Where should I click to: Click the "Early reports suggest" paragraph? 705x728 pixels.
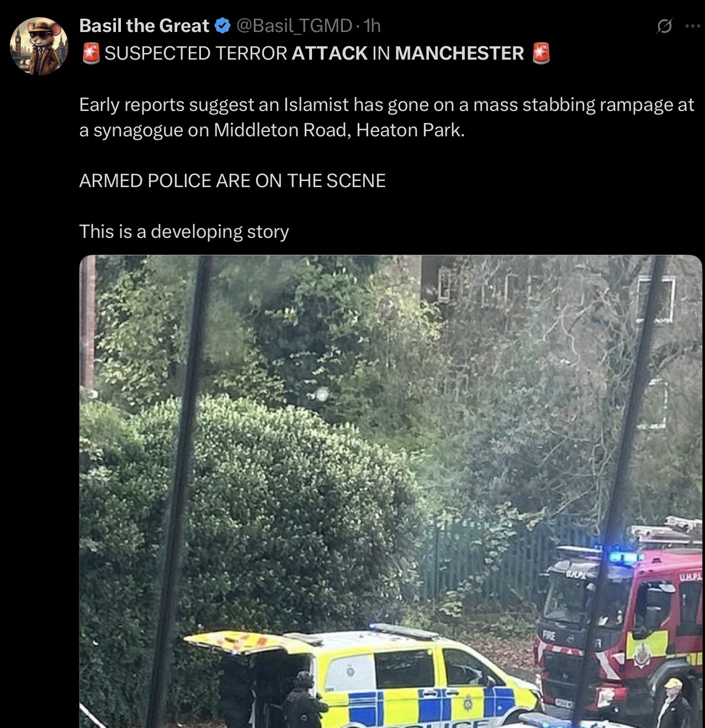pyautogui.click(x=386, y=117)
